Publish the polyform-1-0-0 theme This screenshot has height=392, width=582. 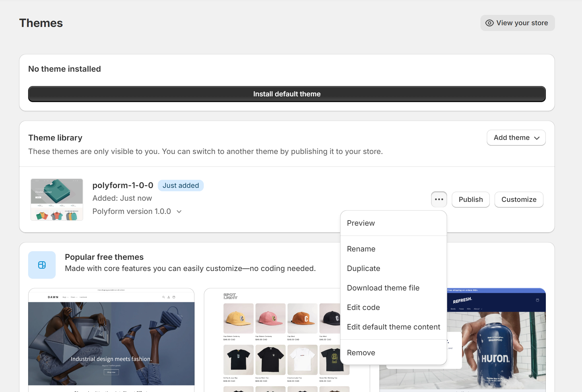tap(470, 199)
